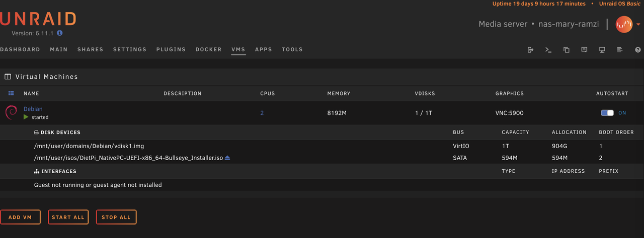Viewport: 644px width, 238px height.
Task: Open the system log icon
Action: (620, 50)
